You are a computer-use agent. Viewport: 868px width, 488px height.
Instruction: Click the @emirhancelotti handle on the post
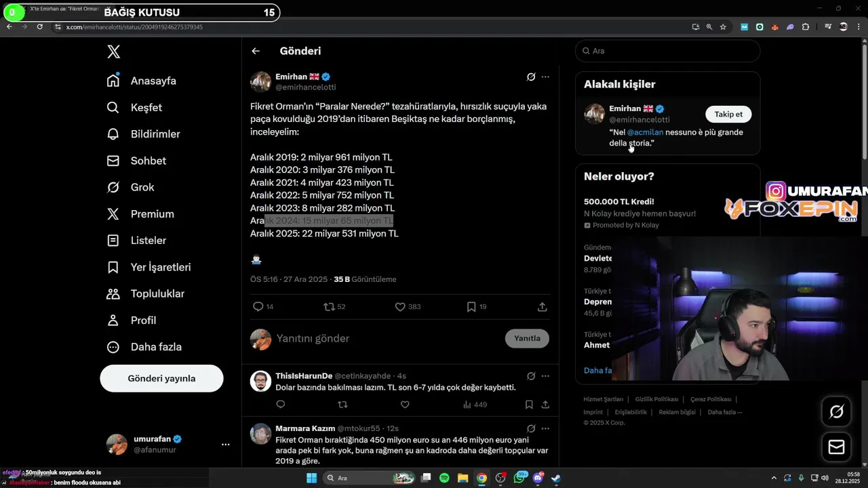click(306, 87)
